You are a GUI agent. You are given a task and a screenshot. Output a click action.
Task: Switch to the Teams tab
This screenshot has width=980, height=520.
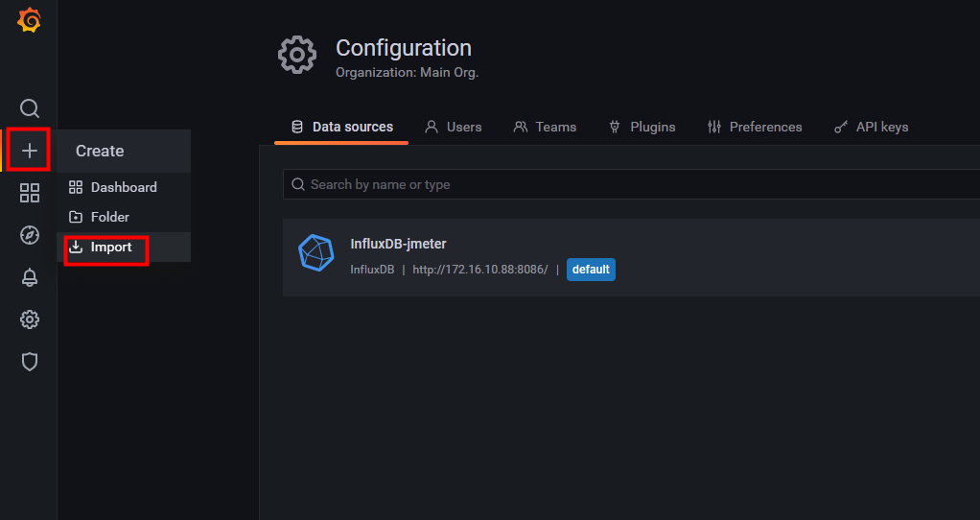pyautogui.click(x=545, y=127)
